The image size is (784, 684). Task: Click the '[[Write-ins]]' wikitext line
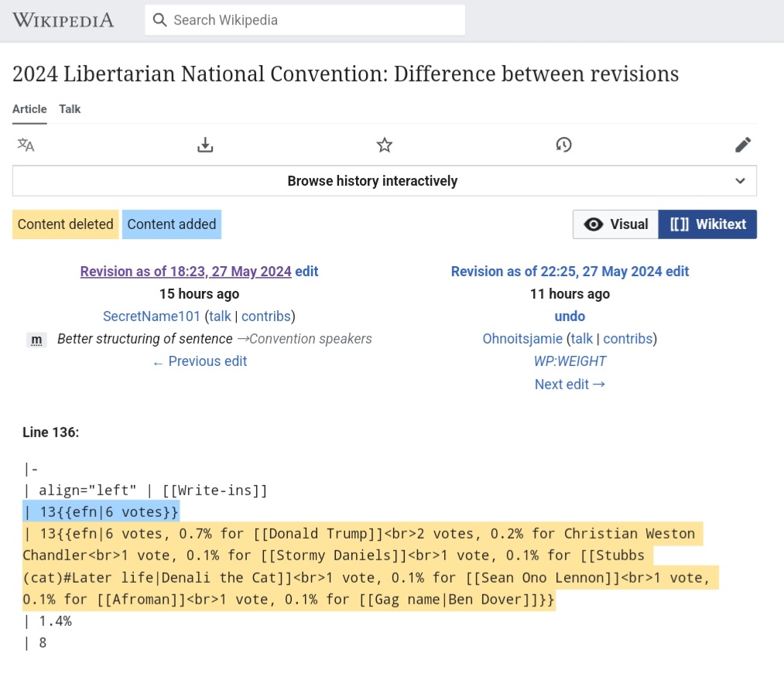tap(146, 491)
